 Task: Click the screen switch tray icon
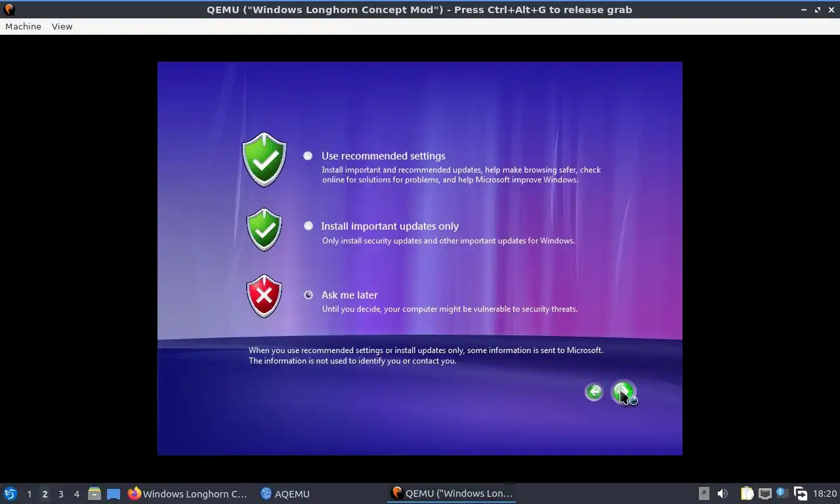coord(800,493)
